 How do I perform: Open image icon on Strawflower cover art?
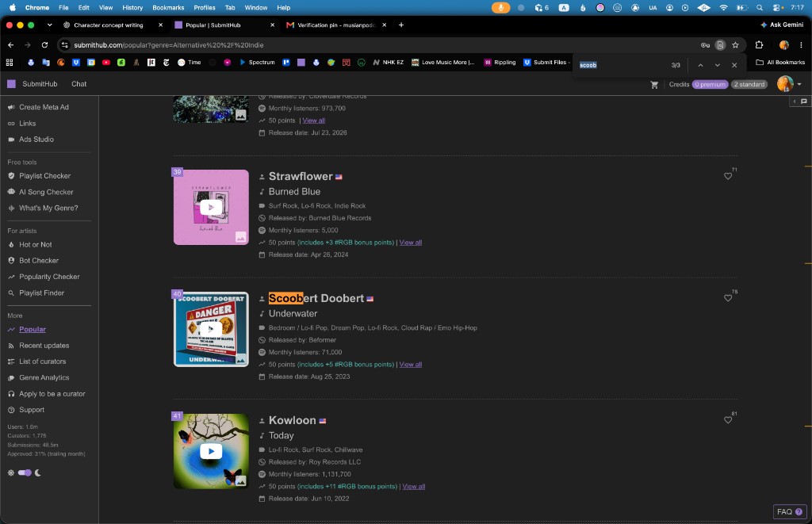tap(241, 237)
